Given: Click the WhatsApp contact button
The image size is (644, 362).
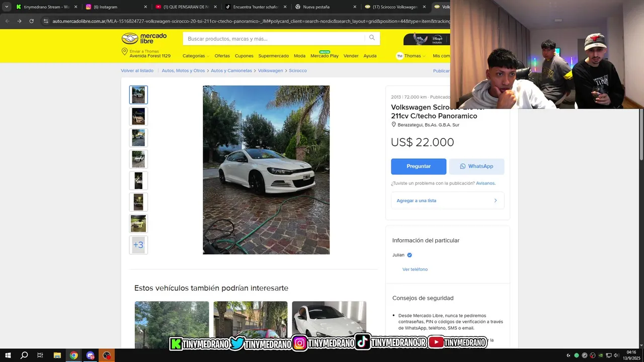Looking at the screenshot, I should pos(476,166).
